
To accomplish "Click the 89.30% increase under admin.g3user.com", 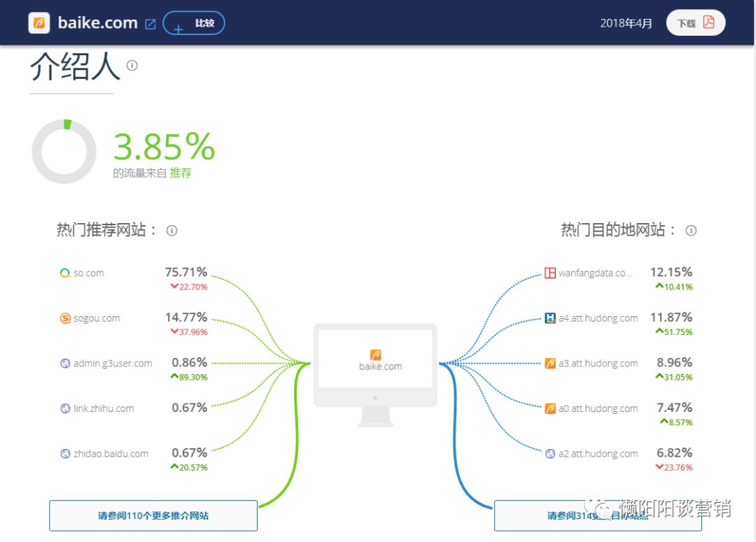I will 189,377.
